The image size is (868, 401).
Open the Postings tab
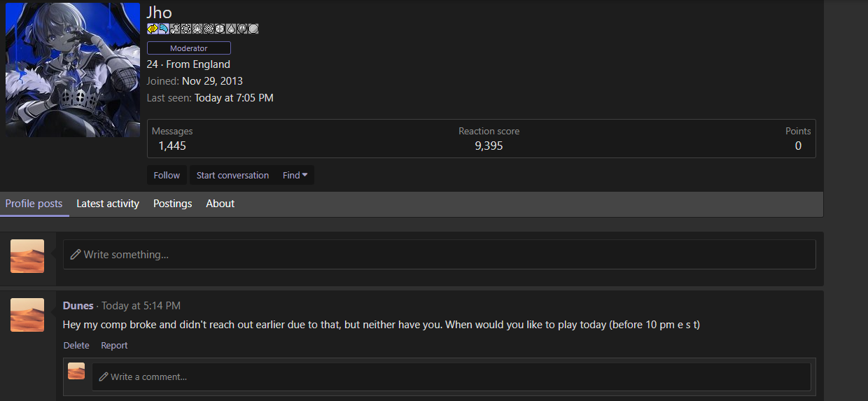[173, 204]
